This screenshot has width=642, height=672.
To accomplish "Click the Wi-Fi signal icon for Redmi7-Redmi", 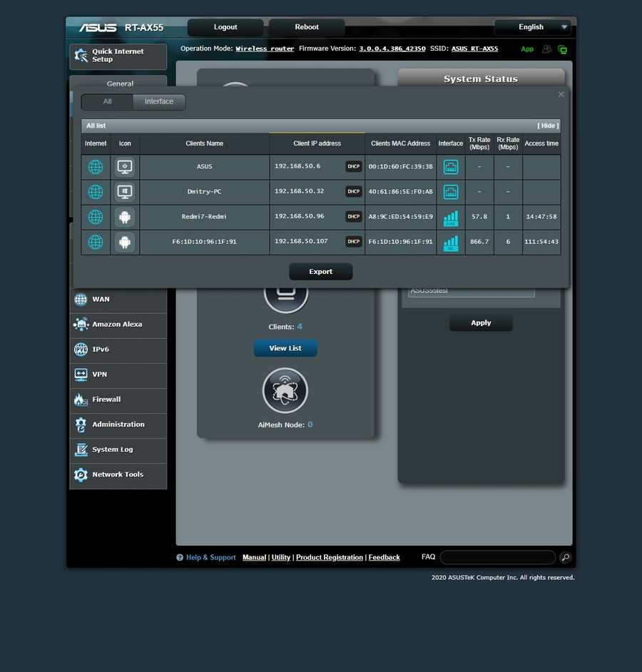I will [451, 217].
